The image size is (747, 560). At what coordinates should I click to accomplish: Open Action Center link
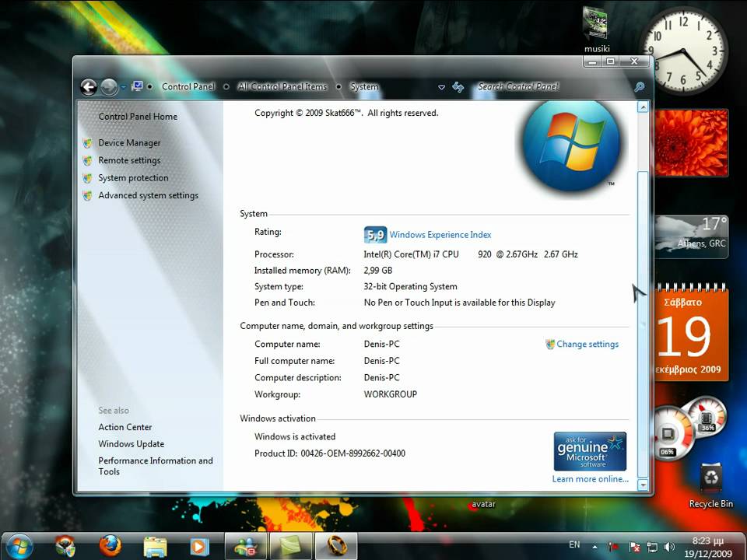[124, 427]
